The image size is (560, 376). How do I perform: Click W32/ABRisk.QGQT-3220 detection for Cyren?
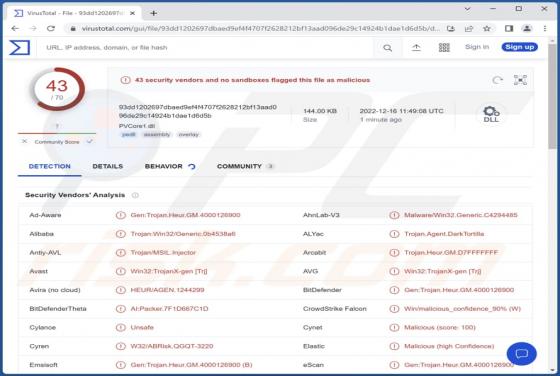(172, 346)
